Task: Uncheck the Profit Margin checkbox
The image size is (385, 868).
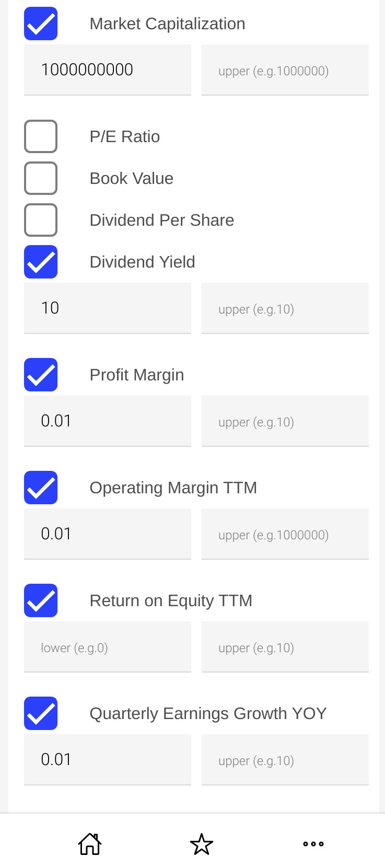Action: coord(41,375)
